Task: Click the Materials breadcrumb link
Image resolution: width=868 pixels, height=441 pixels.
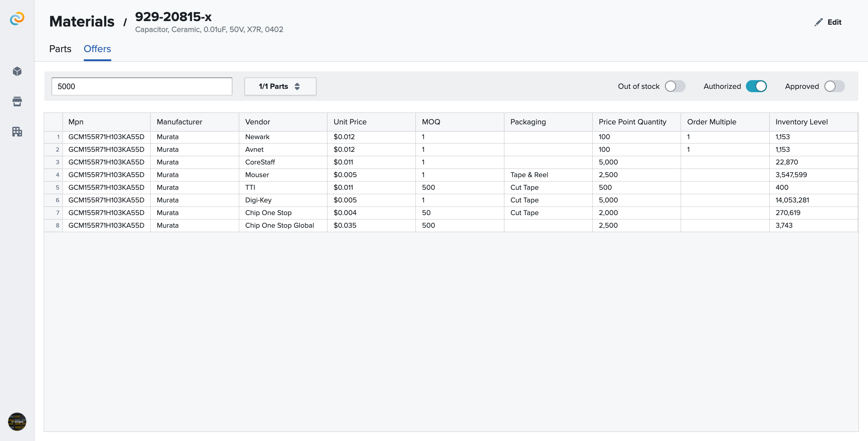Action: [82, 22]
